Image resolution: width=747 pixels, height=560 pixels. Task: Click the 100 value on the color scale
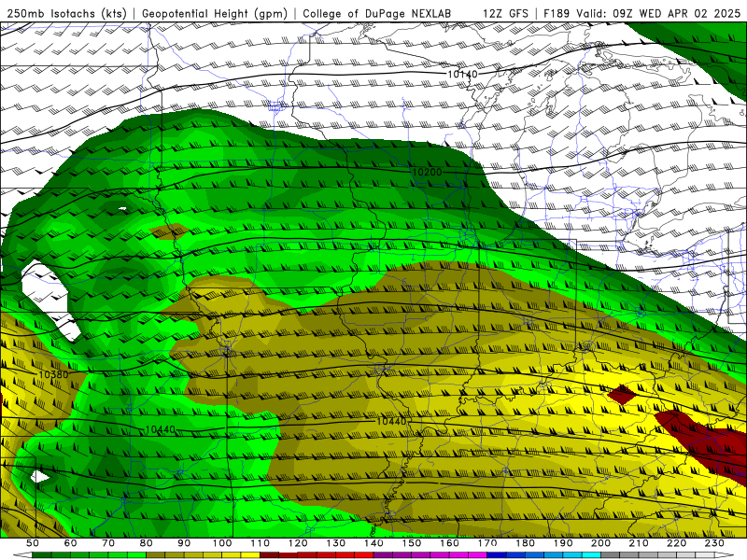click(x=222, y=543)
